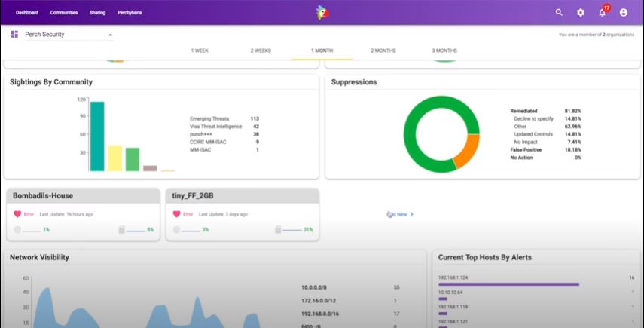Viewport: 644px width, 328px height.
Task: Click host 192.168.1.119 in top hosts
Action: (453, 307)
